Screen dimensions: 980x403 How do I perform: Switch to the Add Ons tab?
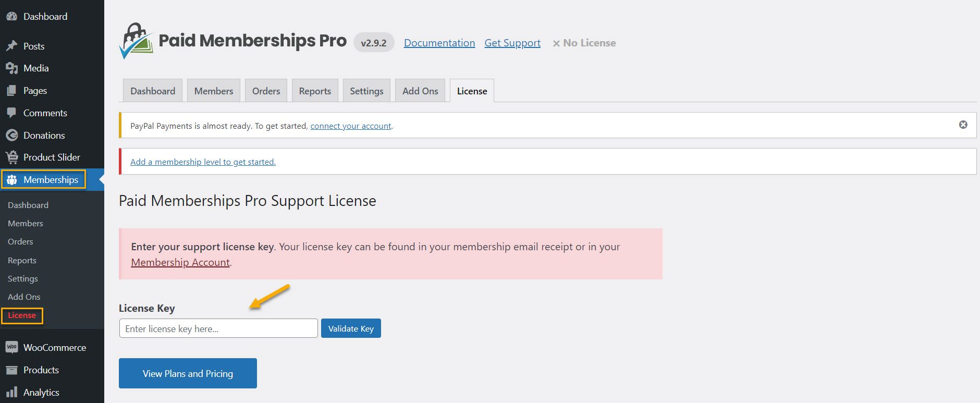click(x=420, y=91)
